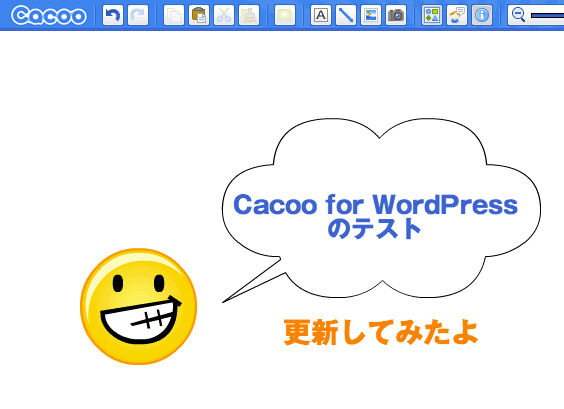Undo the last action
This screenshot has width=564, height=409.
113,15
